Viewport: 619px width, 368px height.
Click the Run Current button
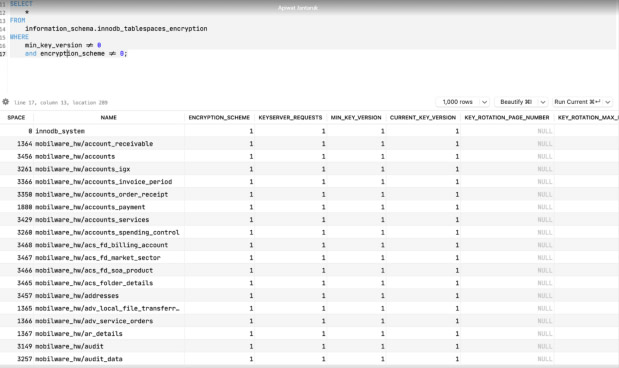point(577,102)
